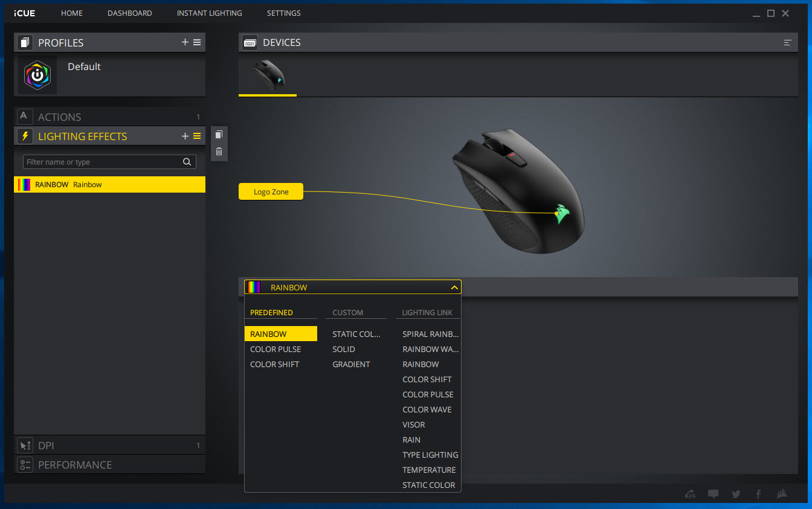Choose RAIN lighting link
812x509 pixels.
pyautogui.click(x=411, y=440)
